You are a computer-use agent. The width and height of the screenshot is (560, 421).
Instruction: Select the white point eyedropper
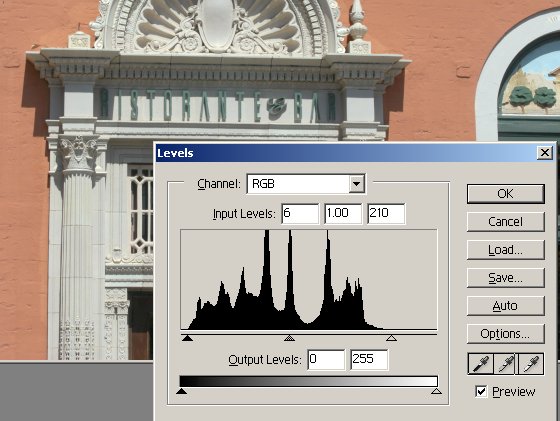[531, 364]
